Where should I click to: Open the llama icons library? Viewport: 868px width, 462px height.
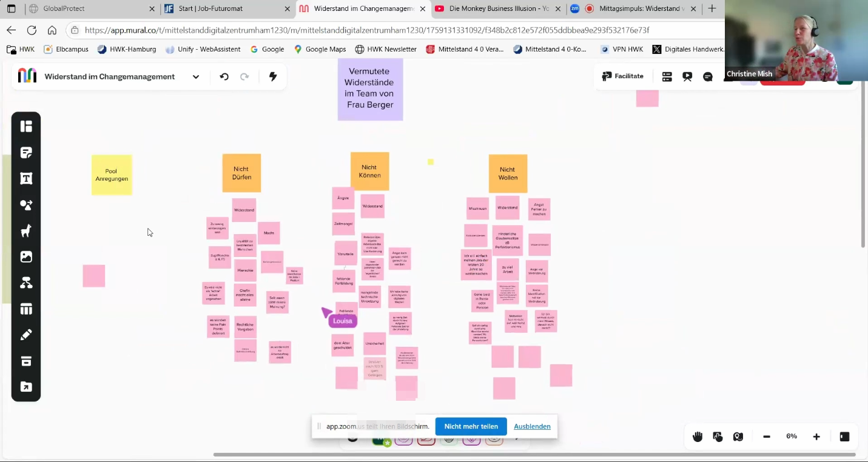coord(26,231)
